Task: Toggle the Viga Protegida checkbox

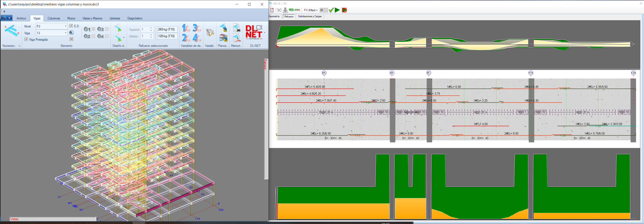Action: coord(26,39)
